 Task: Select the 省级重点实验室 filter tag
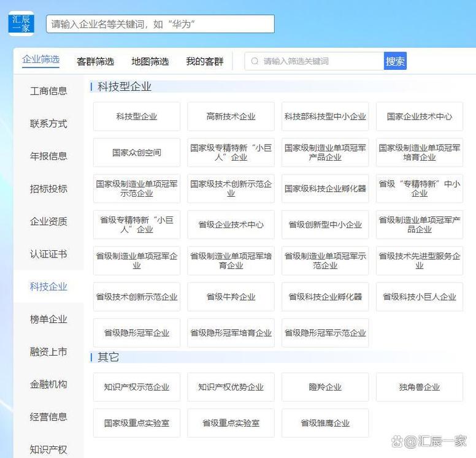(x=231, y=423)
